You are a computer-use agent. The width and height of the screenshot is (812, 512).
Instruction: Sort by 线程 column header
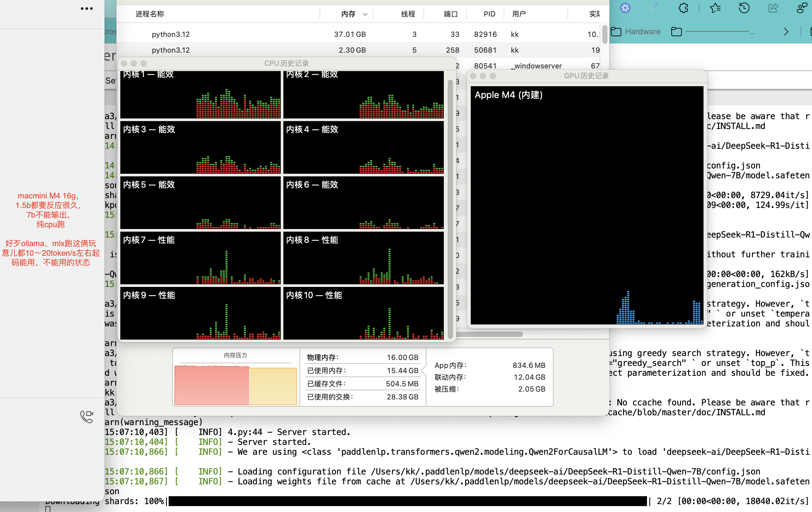click(x=408, y=14)
